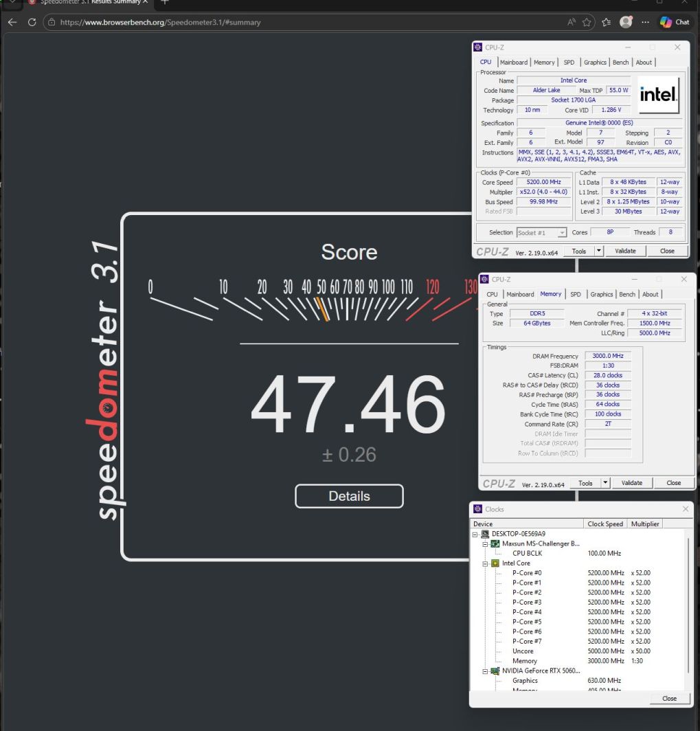700x731 pixels.
Task: Click Close button in Memory CPU-Z window
Action: tap(673, 483)
